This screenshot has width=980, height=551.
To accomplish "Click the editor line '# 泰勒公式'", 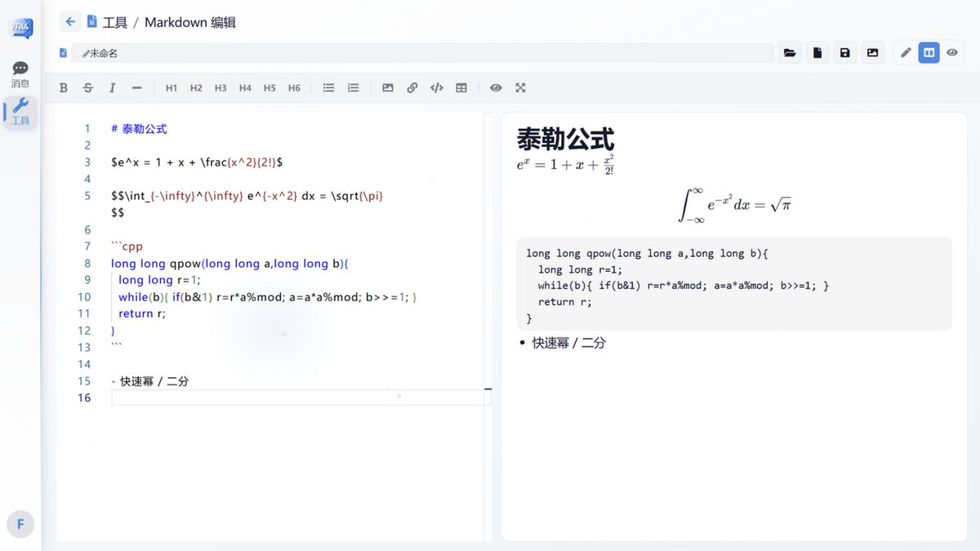I will pos(139,129).
